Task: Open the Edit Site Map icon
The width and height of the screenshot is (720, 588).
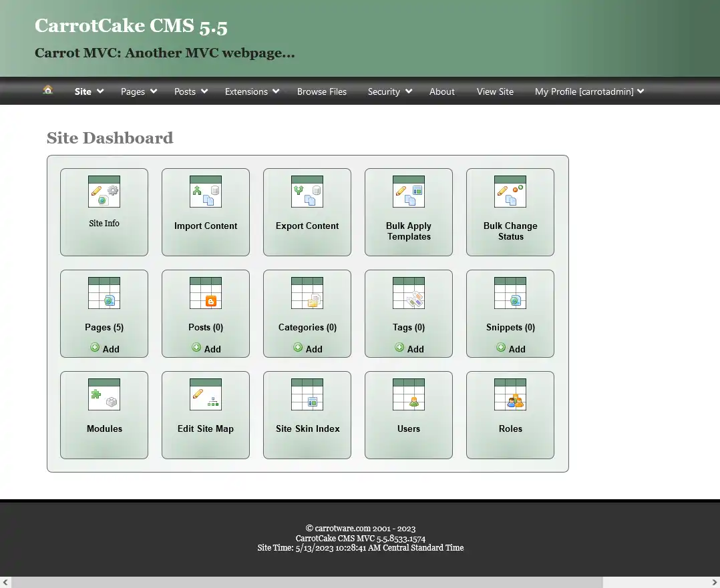Action: coord(206,394)
